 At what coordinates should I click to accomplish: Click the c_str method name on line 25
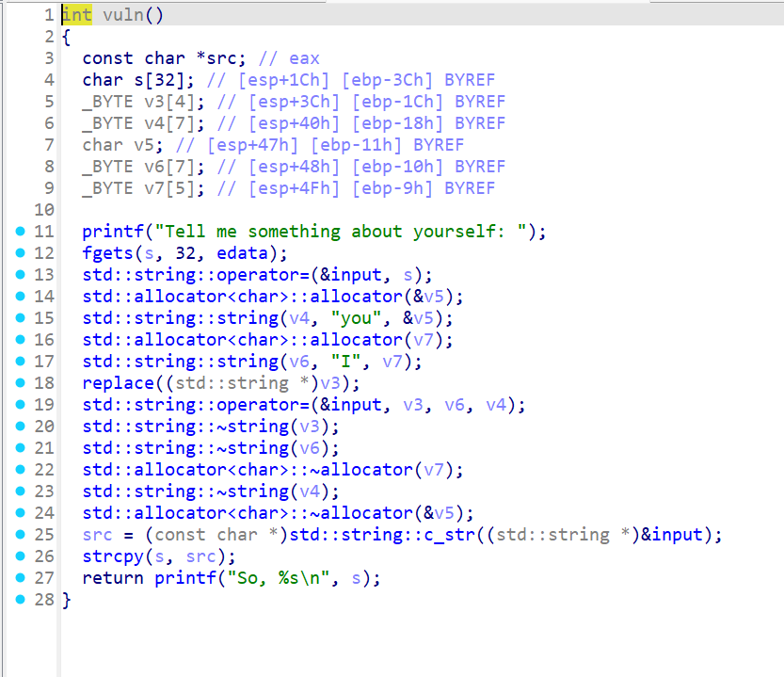pyautogui.click(x=456, y=535)
